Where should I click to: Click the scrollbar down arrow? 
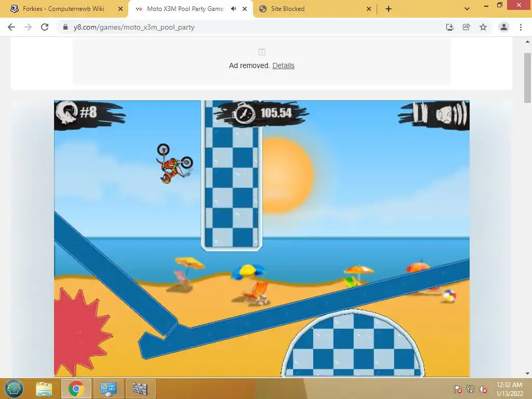527,373
